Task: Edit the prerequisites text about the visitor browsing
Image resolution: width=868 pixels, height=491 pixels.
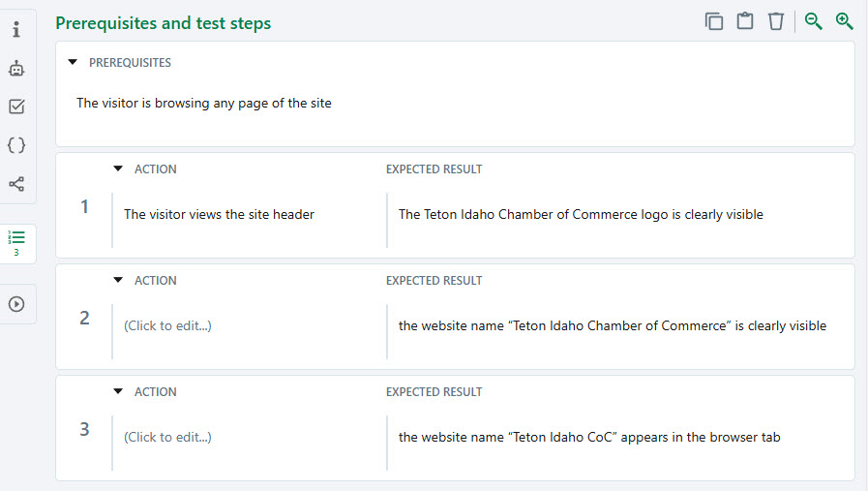Action: tap(204, 104)
